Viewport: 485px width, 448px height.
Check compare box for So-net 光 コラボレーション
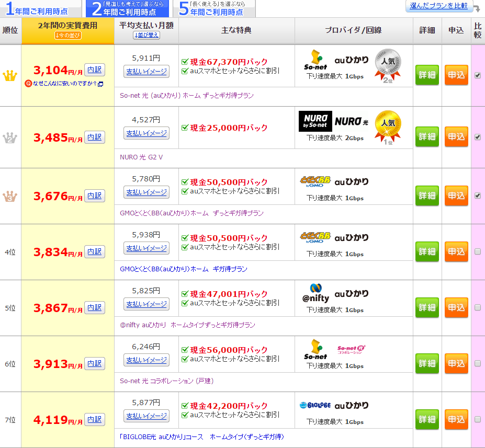click(478, 363)
